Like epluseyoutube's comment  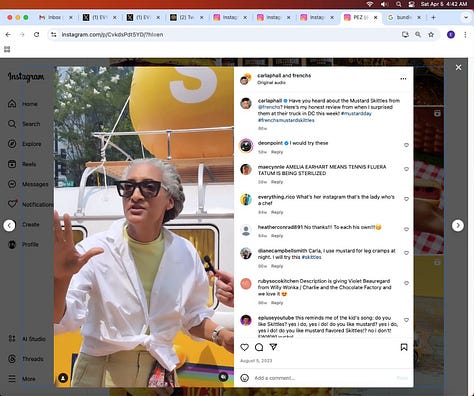(x=406, y=320)
